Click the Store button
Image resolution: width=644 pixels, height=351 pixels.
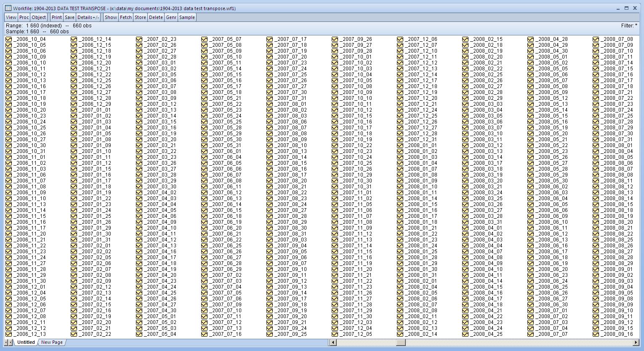point(140,17)
